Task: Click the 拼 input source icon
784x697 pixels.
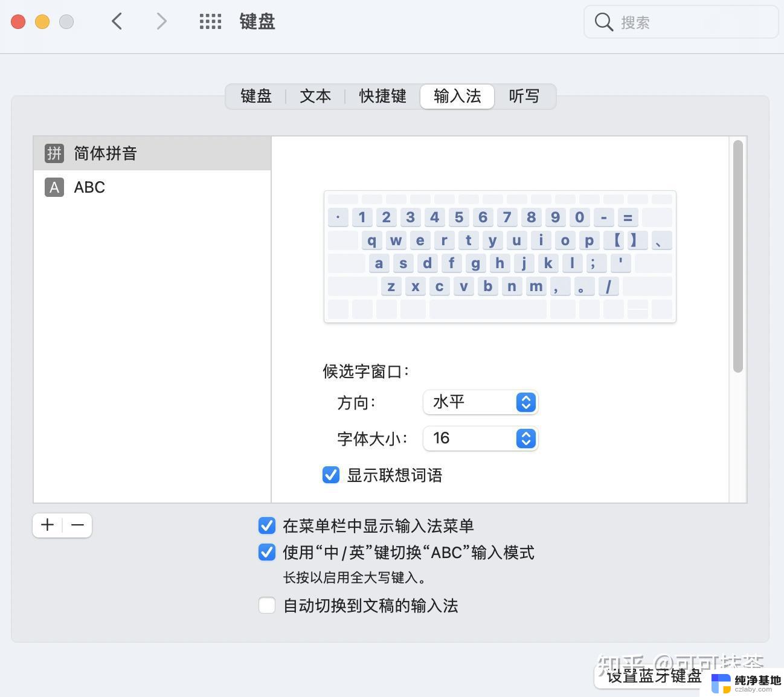Action: [54, 153]
